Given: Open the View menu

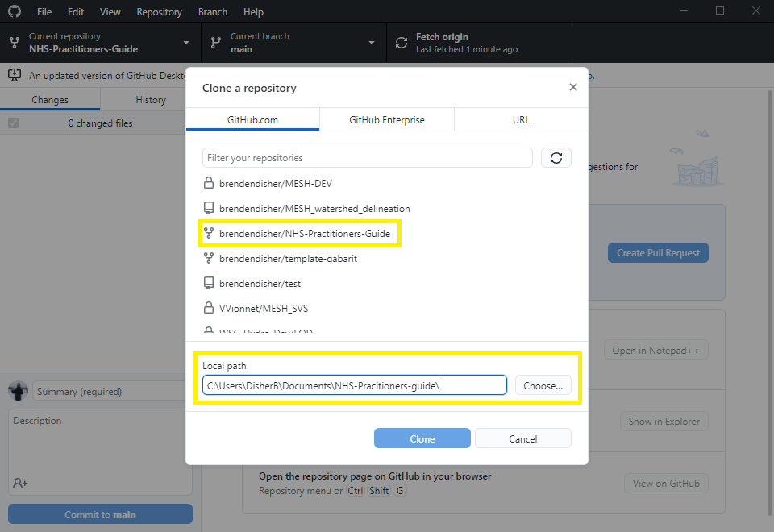Looking at the screenshot, I should pyautogui.click(x=110, y=12).
